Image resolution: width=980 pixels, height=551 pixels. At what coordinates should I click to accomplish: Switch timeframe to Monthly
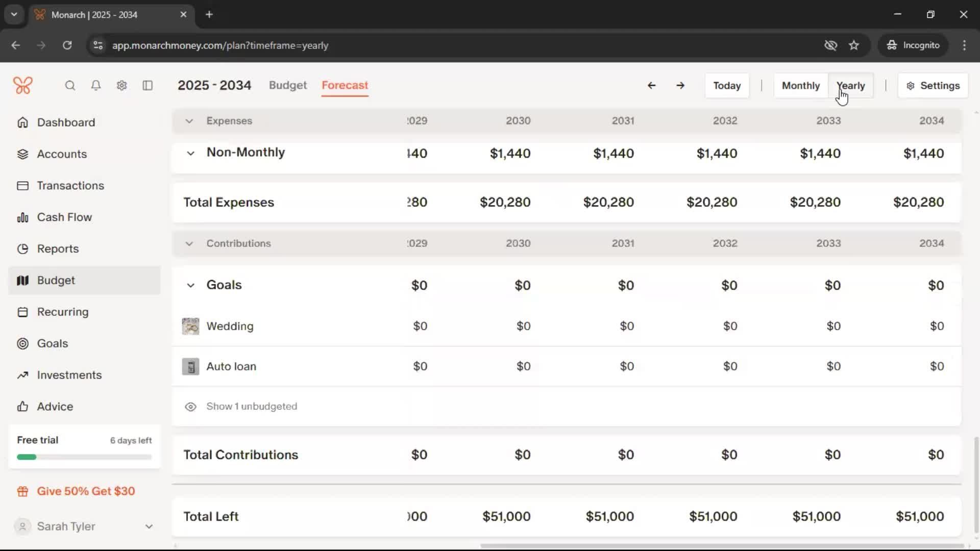[800, 85]
